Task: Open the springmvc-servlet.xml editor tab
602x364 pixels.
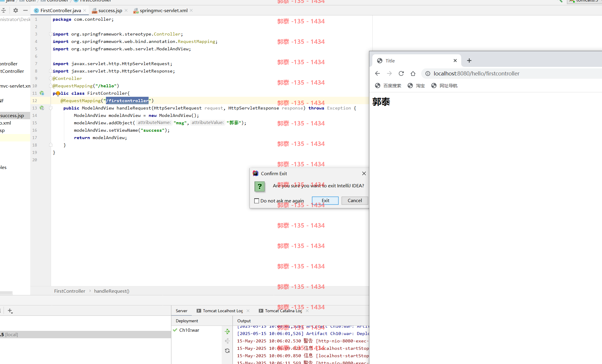Action: pyautogui.click(x=163, y=10)
